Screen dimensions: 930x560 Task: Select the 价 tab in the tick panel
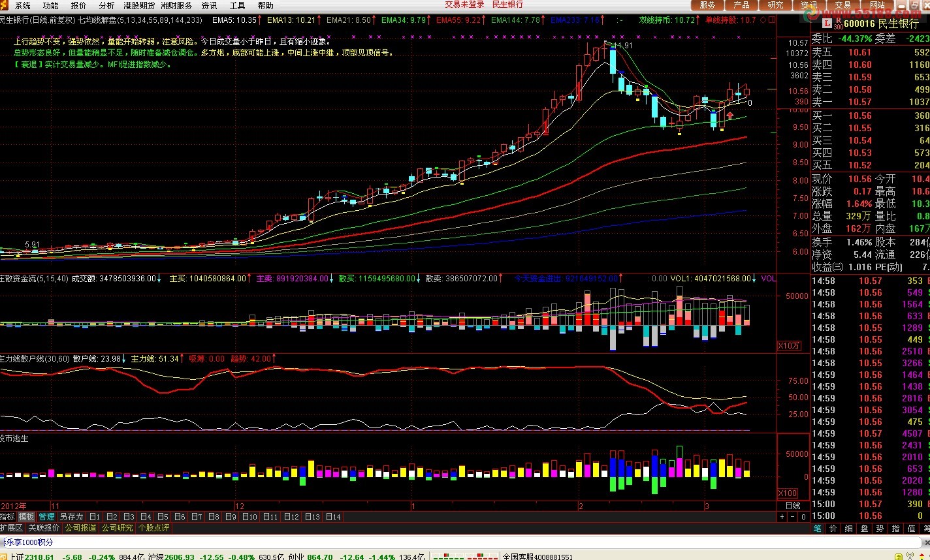click(833, 529)
